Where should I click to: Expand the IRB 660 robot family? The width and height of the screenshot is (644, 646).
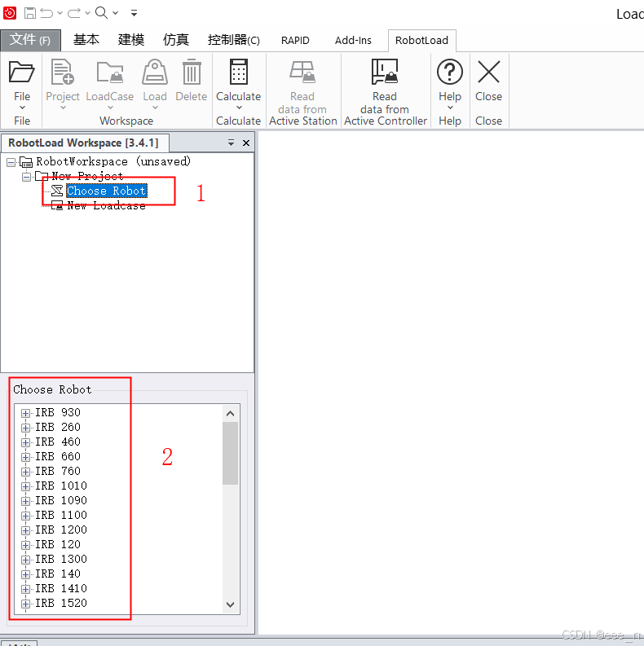pos(25,457)
